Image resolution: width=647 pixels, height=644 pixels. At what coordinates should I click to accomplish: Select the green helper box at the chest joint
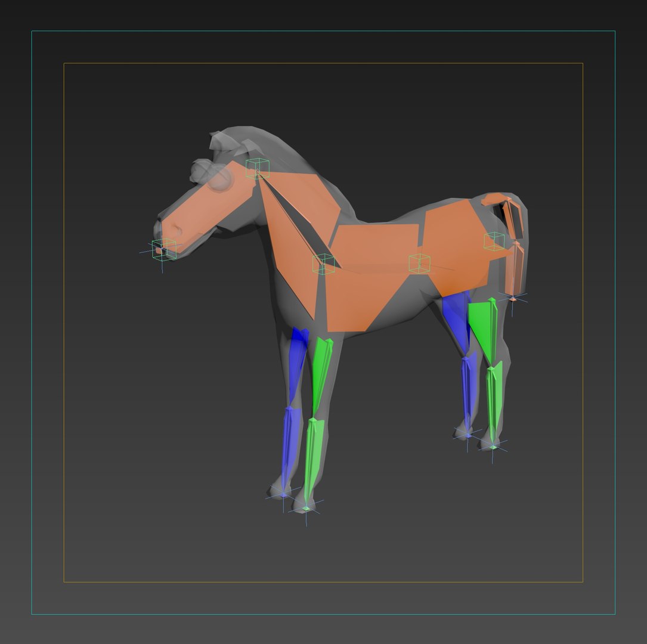click(x=323, y=264)
